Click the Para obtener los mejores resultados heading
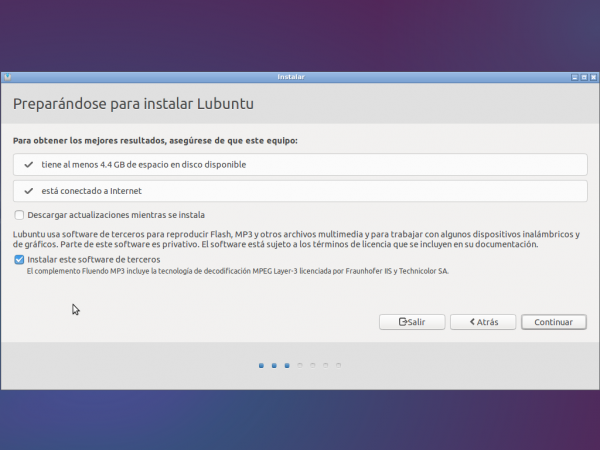This screenshot has width=600, height=450. (x=155, y=141)
